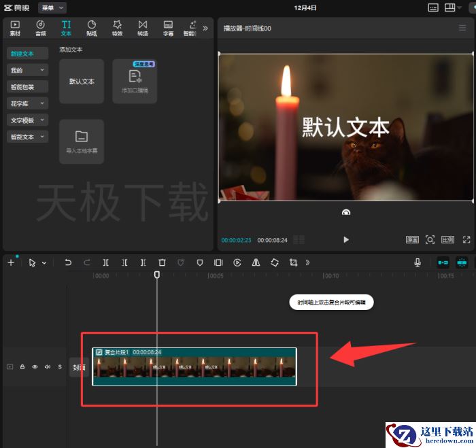
Task: Open the 字幕 subtitles tab
Action: point(168,29)
